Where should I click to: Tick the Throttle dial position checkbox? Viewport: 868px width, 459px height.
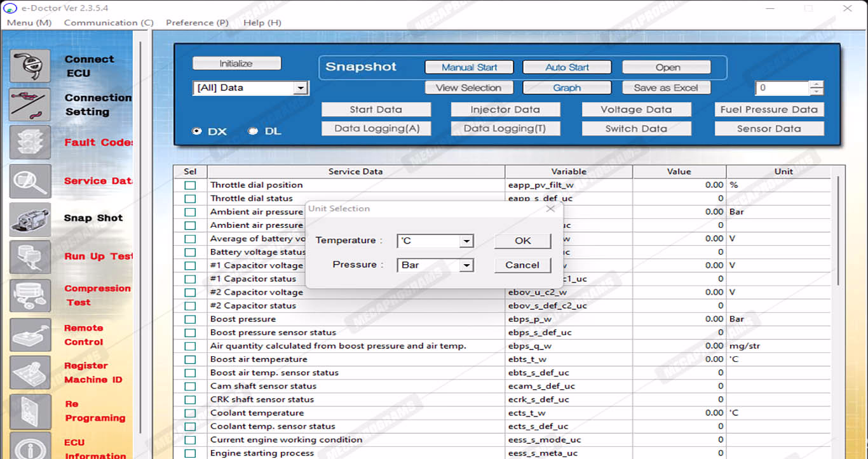190,185
